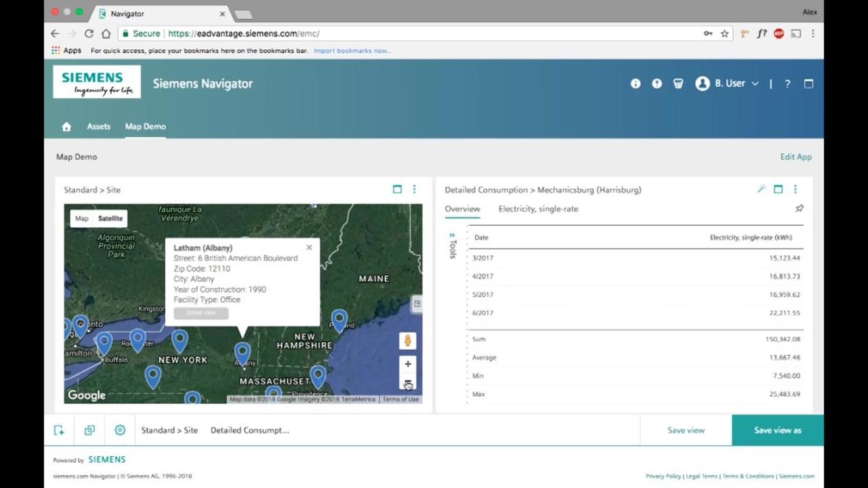Open the alert exclamation icon in header

tap(657, 83)
